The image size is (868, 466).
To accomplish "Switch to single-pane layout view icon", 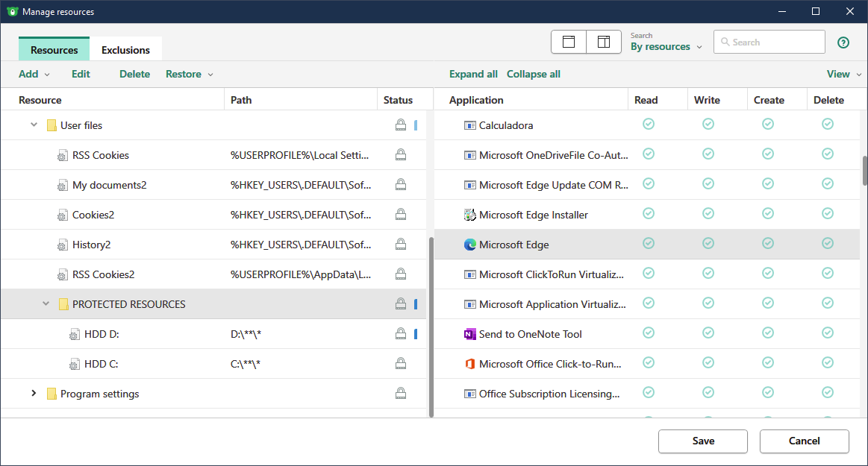I will coord(569,42).
